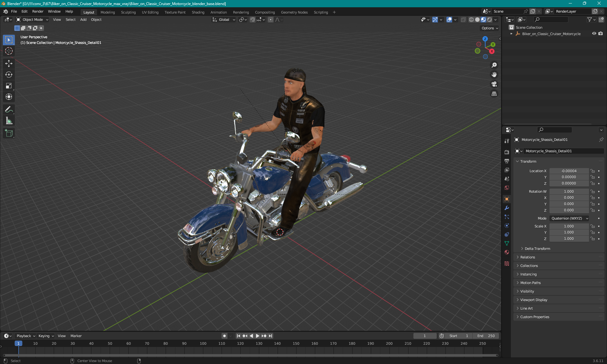Viewport: 607px width, 364px height.
Task: Select the Cursor tool in toolbar
Action: click(x=9, y=51)
